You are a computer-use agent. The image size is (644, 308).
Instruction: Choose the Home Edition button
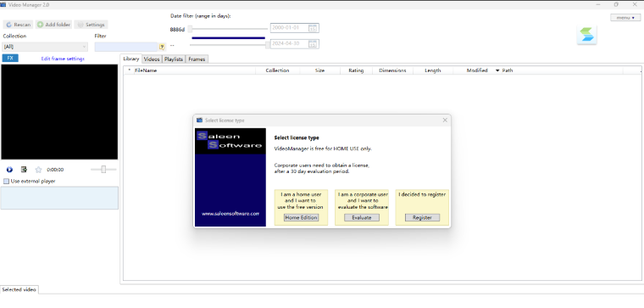301,217
